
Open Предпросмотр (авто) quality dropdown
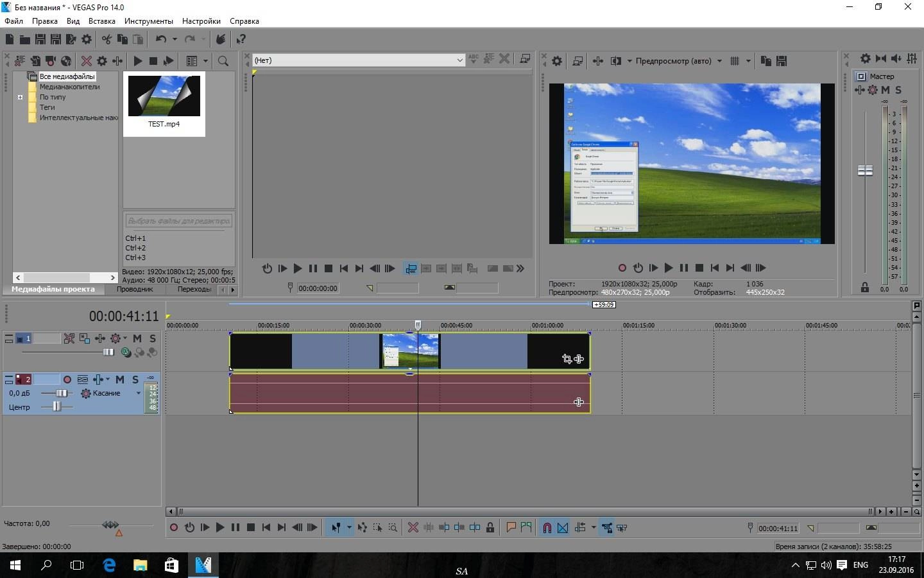point(719,61)
